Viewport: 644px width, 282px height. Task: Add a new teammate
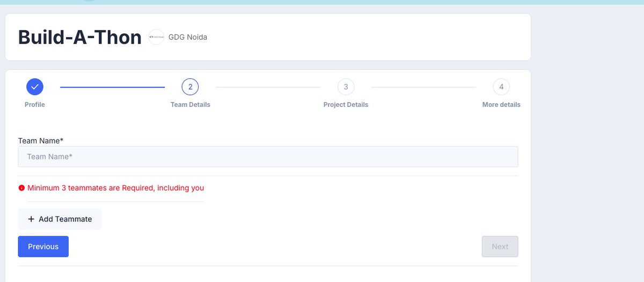(x=60, y=219)
